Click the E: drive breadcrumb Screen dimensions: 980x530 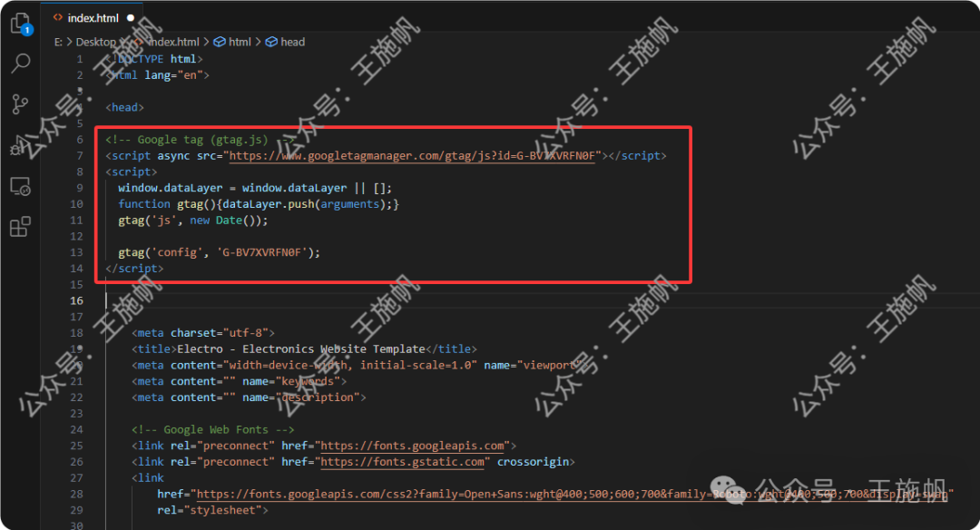58,42
